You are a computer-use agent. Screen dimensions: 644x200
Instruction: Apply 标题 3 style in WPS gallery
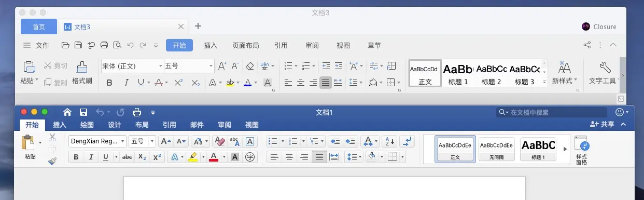(525, 73)
